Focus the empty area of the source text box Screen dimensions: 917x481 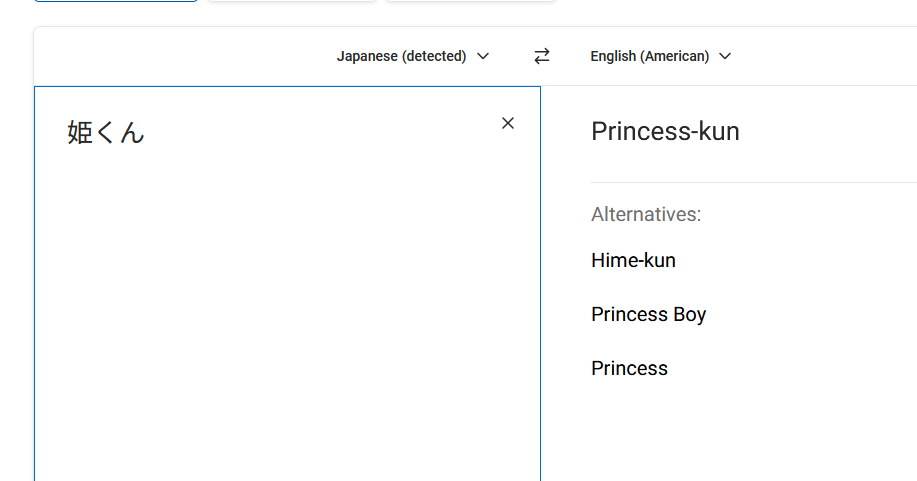(x=287, y=320)
